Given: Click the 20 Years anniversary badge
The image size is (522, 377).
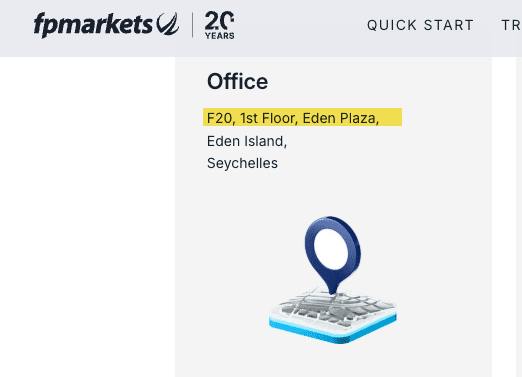Looking at the screenshot, I should point(220,25).
